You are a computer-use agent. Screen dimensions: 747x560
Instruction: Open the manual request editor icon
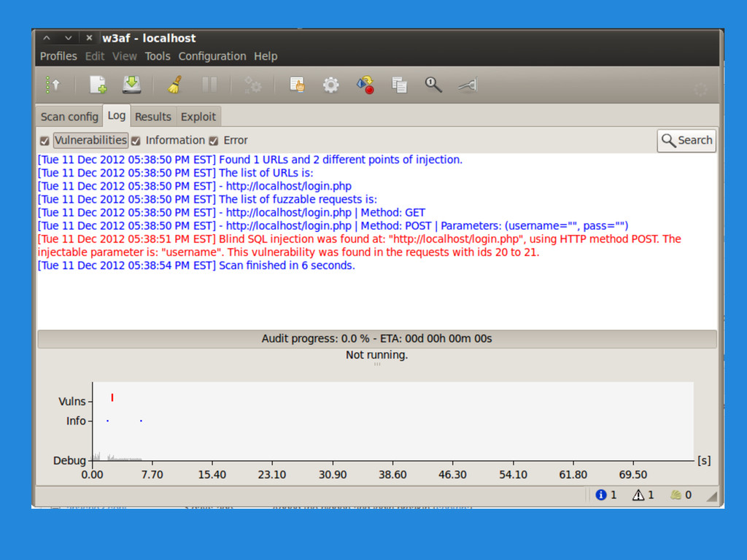click(298, 85)
